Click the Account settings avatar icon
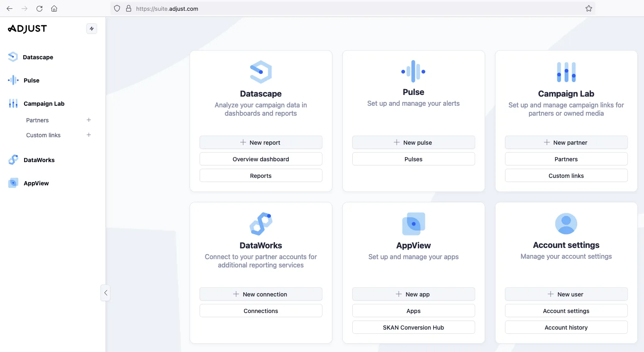Screen dimensions: 644x352 pos(566,223)
